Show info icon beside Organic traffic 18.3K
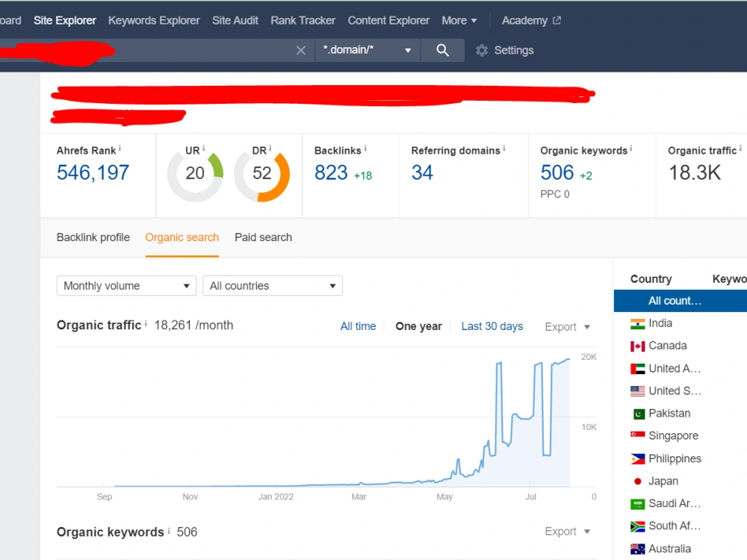Screen dimensions: 747x560 (740, 149)
